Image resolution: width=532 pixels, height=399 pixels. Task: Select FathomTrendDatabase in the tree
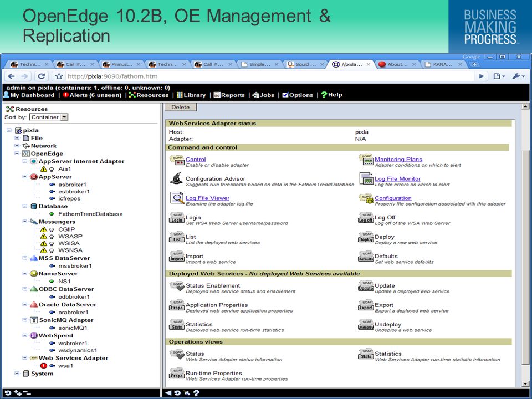click(90, 214)
